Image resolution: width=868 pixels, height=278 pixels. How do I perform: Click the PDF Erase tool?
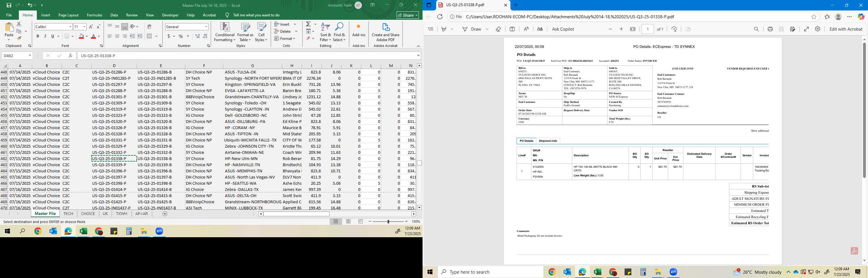click(x=498, y=29)
